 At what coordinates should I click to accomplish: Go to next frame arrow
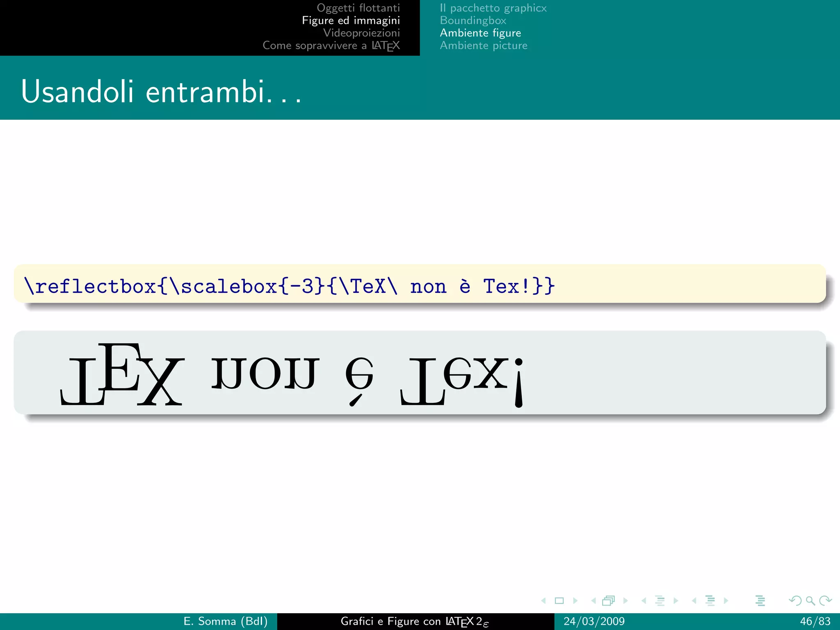coord(625,600)
